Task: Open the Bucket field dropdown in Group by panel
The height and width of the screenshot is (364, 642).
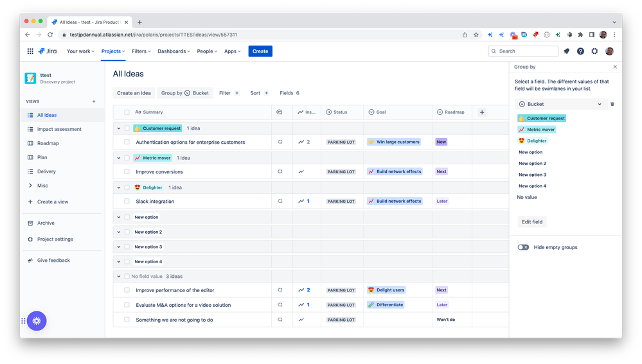Action: click(560, 104)
